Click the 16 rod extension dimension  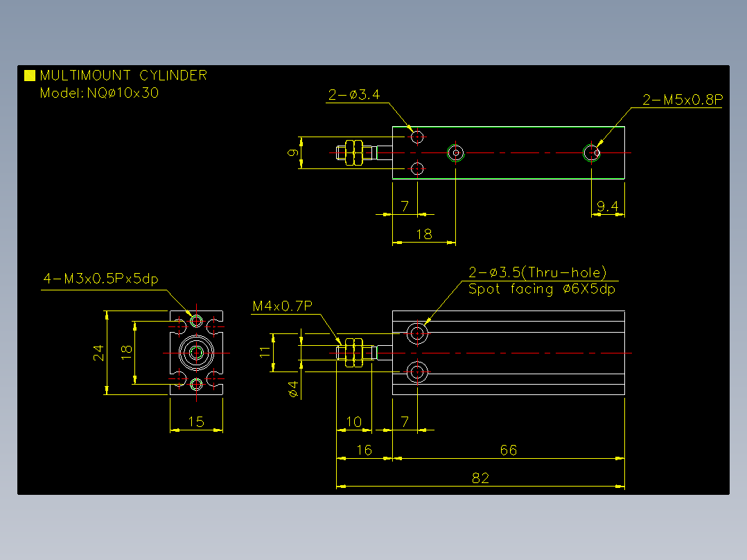click(364, 450)
